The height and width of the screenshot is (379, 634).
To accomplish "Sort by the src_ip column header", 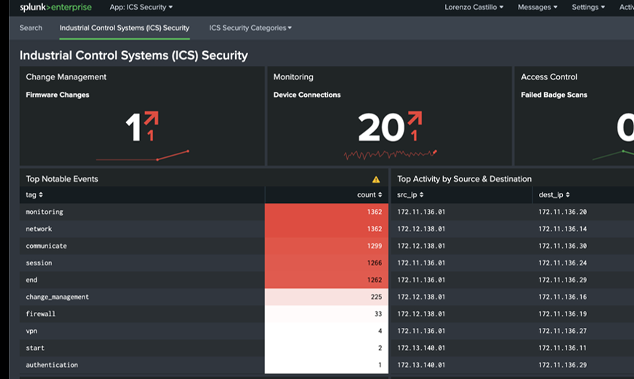I will tap(410, 195).
